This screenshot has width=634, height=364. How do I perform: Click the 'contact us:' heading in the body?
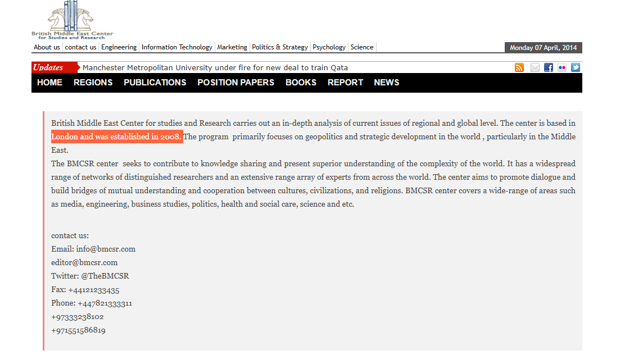(x=70, y=235)
